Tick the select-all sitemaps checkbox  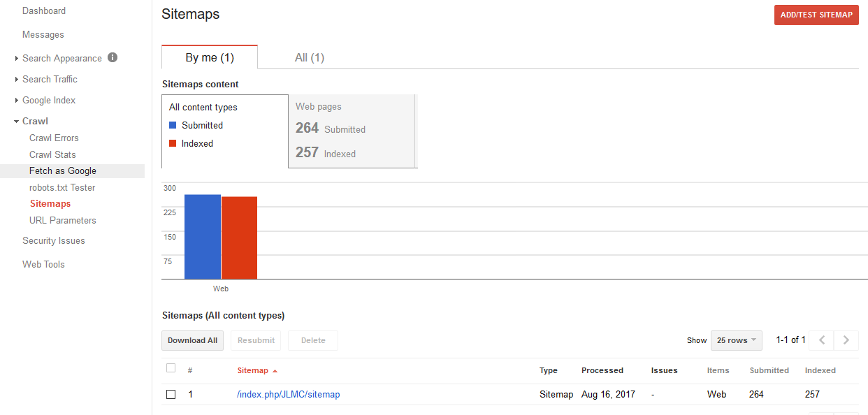tap(171, 368)
